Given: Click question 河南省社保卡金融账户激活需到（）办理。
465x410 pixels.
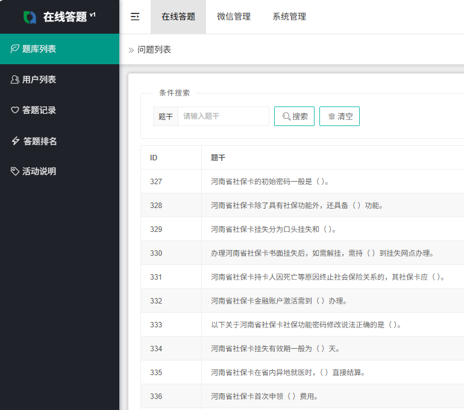Looking at the screenshot, I should (279, 301).
